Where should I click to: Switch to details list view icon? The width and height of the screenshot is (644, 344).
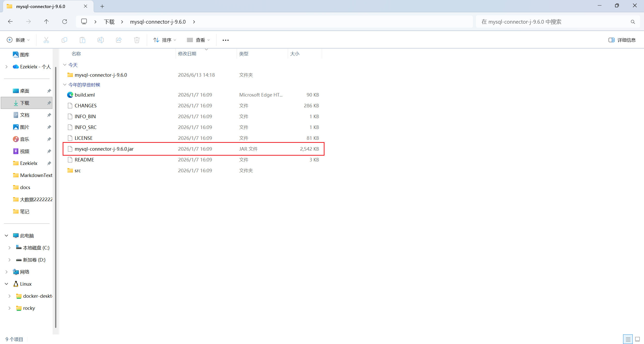point(628,339)
